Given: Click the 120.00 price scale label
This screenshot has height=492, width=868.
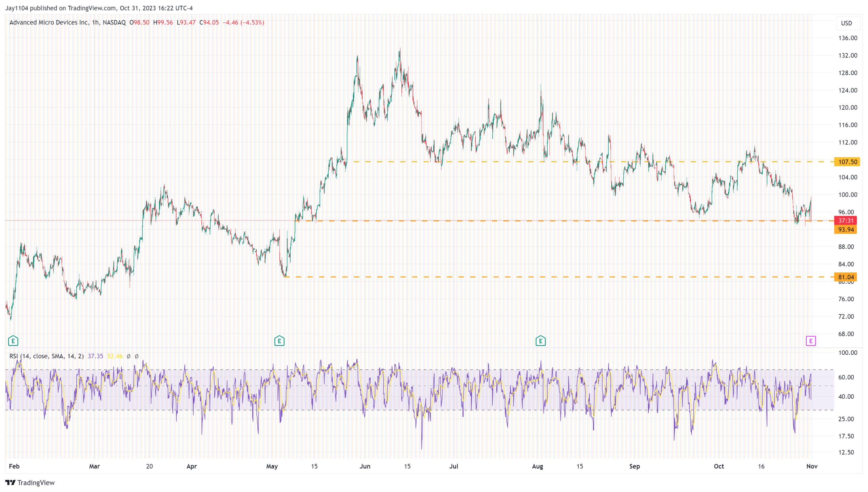Looking at the screenshot, I should [848, 108].
